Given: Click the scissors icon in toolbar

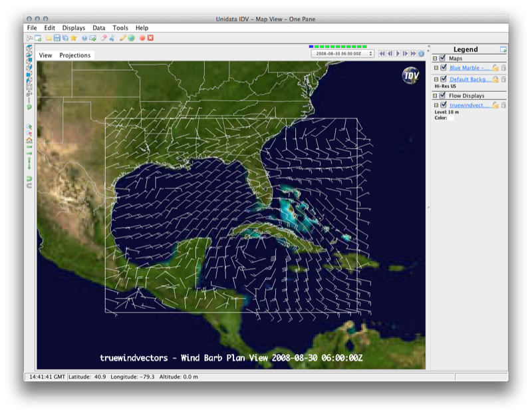Looking at the screenshot, I should [113, 38].
